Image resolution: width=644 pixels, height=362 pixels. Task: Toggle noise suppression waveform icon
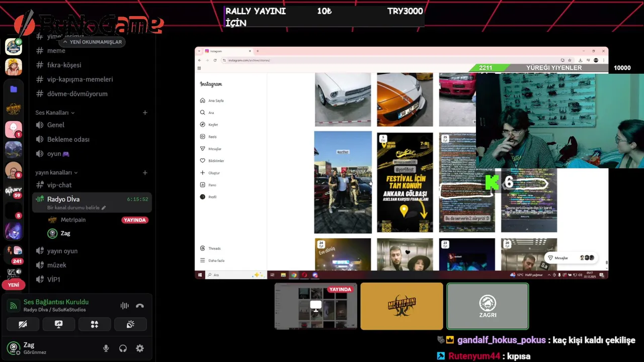124,306
